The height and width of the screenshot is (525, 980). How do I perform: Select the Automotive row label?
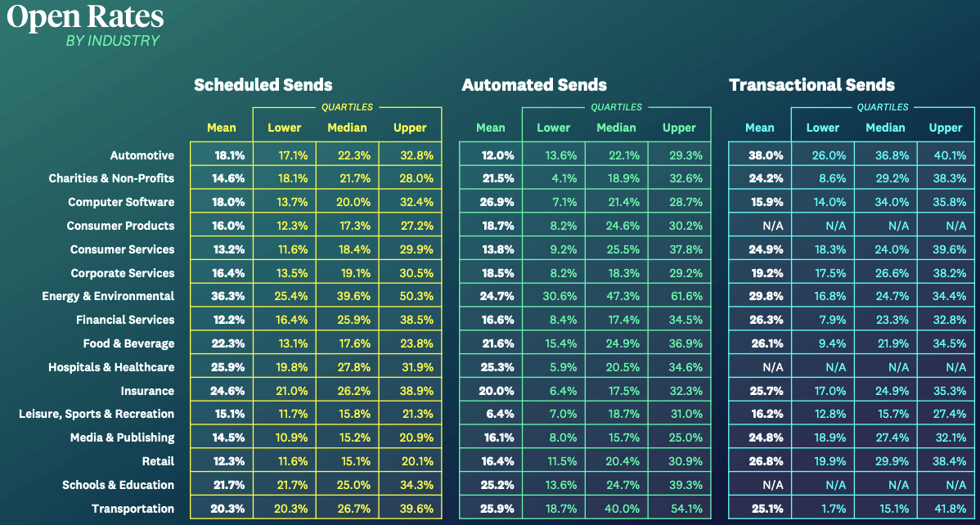(x=142, y=155)
